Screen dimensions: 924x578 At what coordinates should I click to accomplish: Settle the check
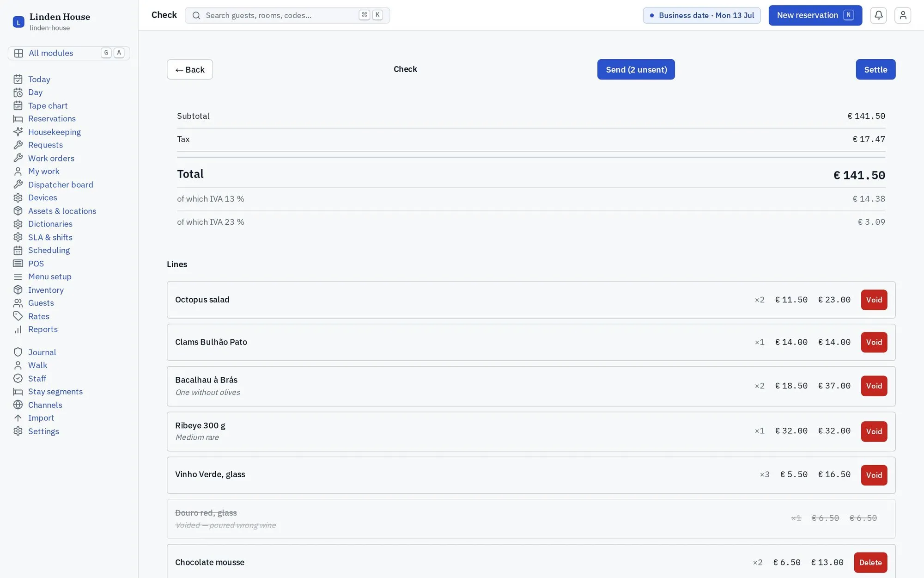coord(875,69)
